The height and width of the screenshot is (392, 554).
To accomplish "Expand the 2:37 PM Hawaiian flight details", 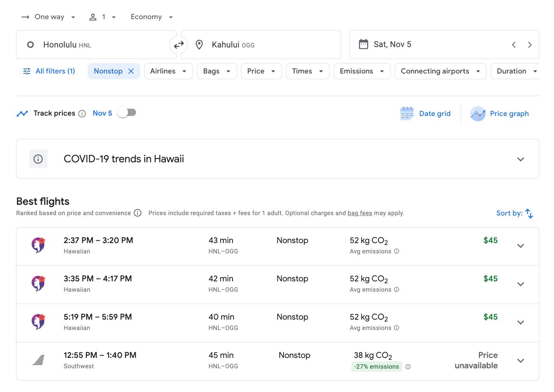I will (x=520, y=246).
